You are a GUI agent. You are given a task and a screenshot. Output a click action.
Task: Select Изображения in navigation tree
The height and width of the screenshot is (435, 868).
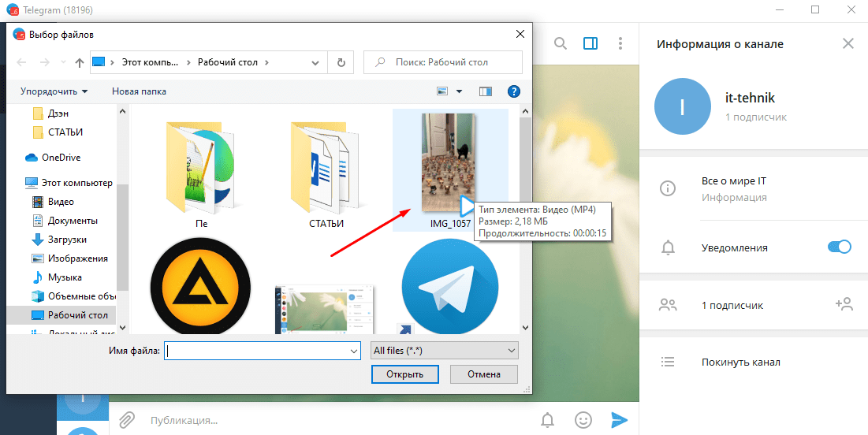tap(77, 258)
